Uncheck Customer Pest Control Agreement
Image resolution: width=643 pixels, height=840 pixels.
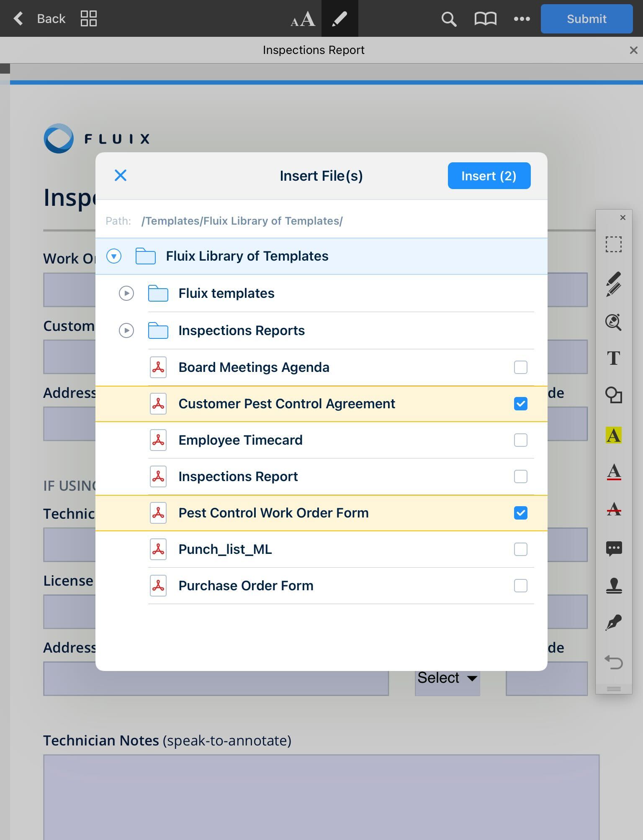pos(520,404)
